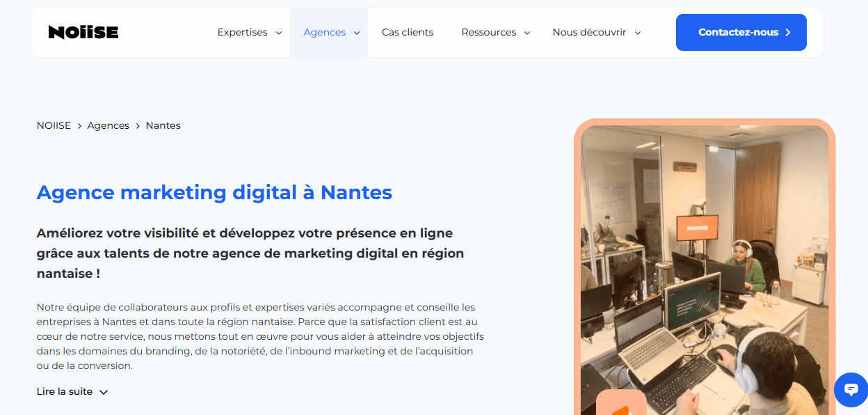Click the paragraph starting with Notre équipe de collaborateurs

point(260,336)
